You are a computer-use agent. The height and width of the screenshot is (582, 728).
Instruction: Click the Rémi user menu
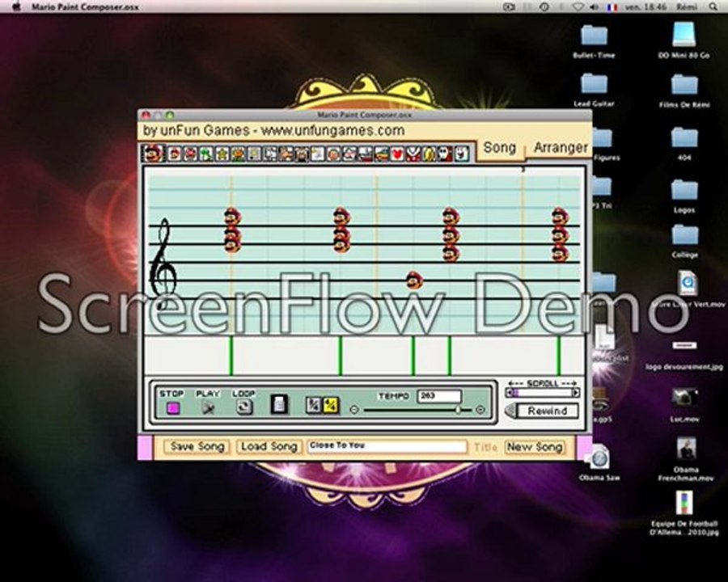coord(687,7)
